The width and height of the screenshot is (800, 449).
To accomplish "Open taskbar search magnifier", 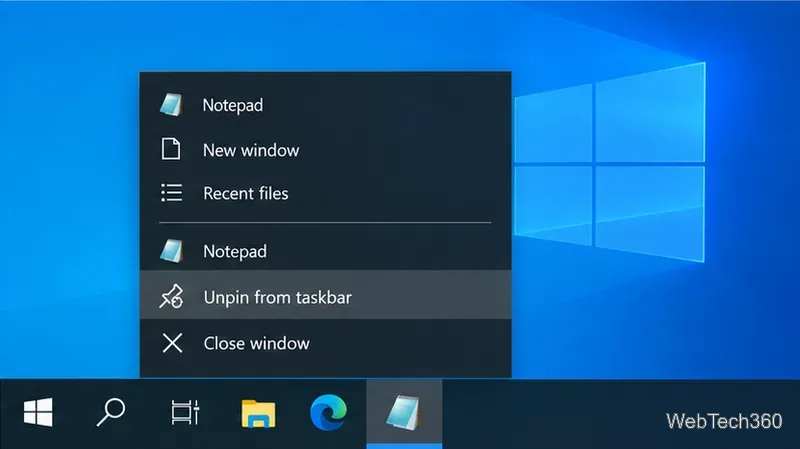I will [111, 412].
